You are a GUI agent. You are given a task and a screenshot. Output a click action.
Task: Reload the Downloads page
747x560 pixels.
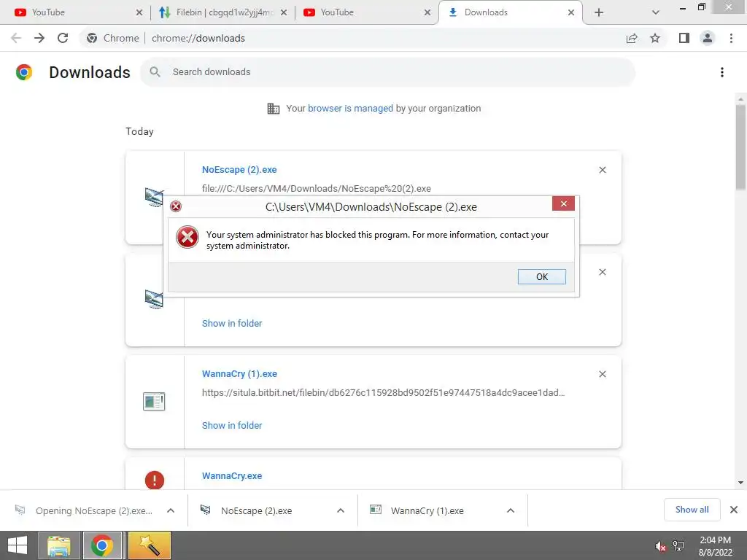(x=63, y=38)
